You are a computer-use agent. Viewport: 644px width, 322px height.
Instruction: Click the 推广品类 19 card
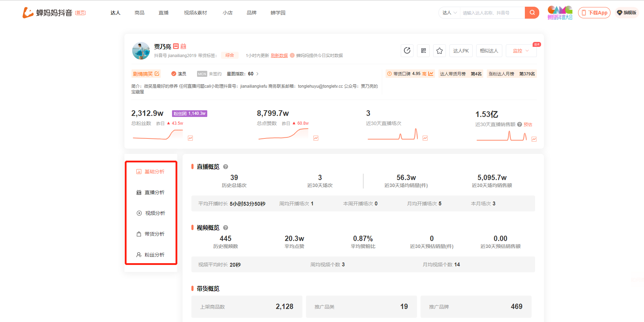coord(361,306)
